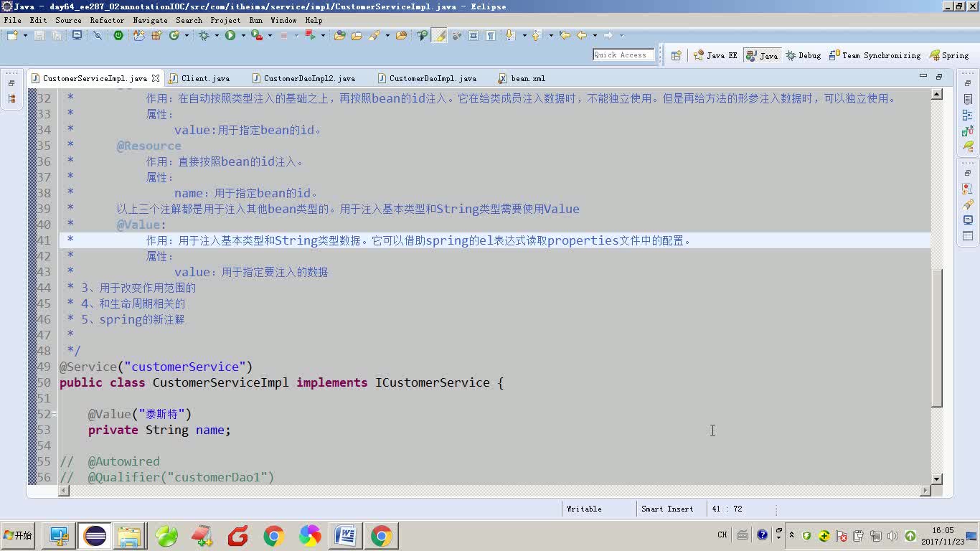Toggle Block Selection Mode
The height and width of the screenshot is (551, 980).
[x=473, y=35]
